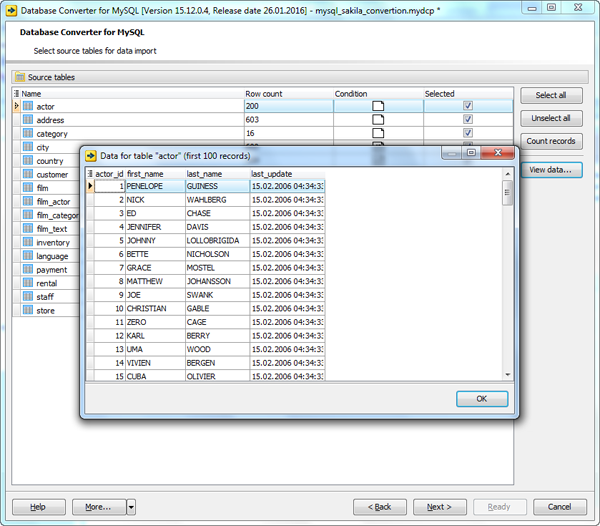Open condition editor for actor table
The height and width of the screenshot is (526, 600).
pyautogui.click(x=378, y=106)
